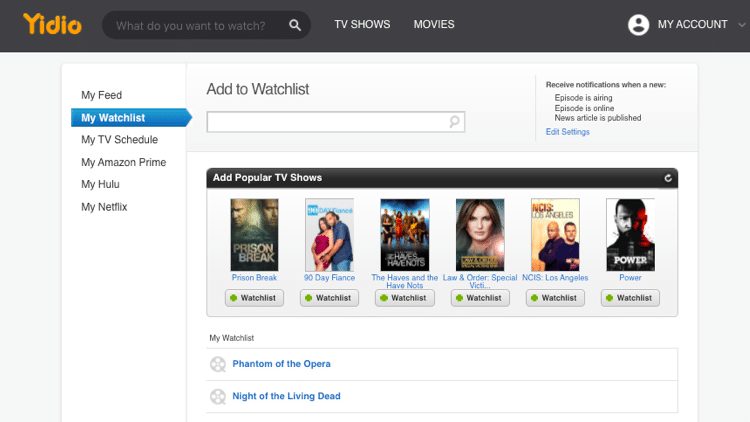Image resolution: width=750 pixels, height=422 pixels.
Task: Open MY ACCOUNT menu label
Action: click(692, 24)
